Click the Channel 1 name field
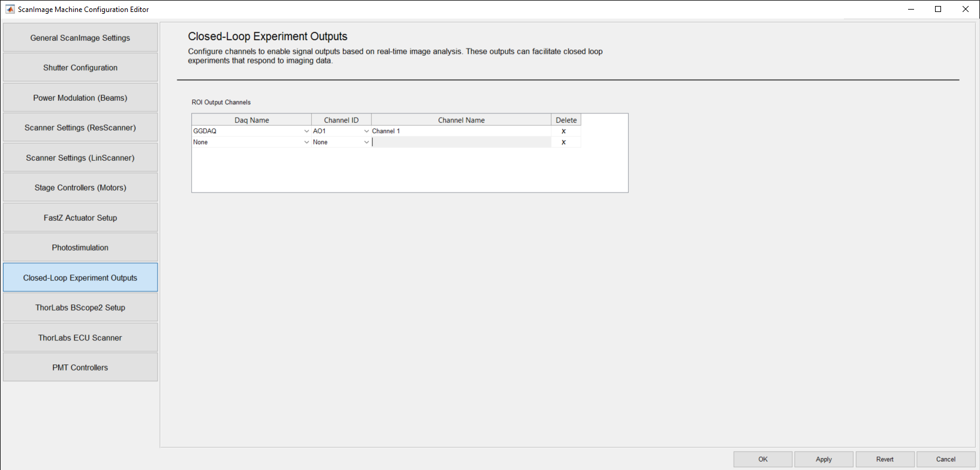Image resolution: width=980 pixels, height=470 pixels. tap(461, 131)
